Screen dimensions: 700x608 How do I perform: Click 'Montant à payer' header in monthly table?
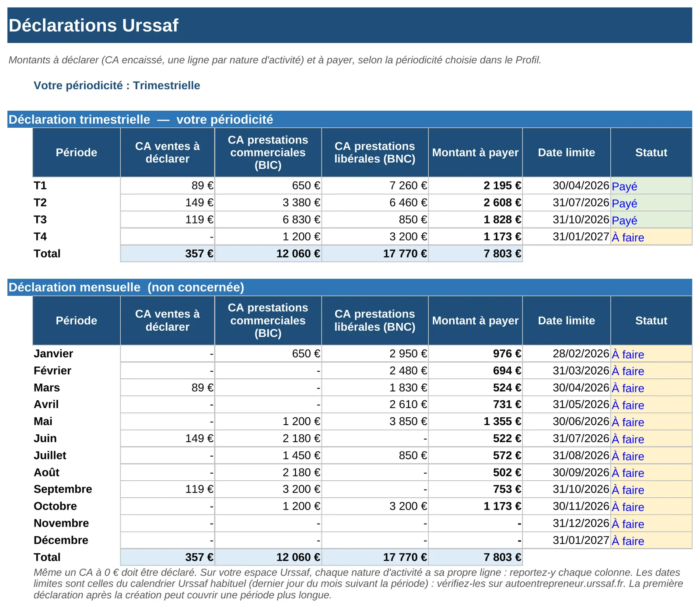pos(476,321)
